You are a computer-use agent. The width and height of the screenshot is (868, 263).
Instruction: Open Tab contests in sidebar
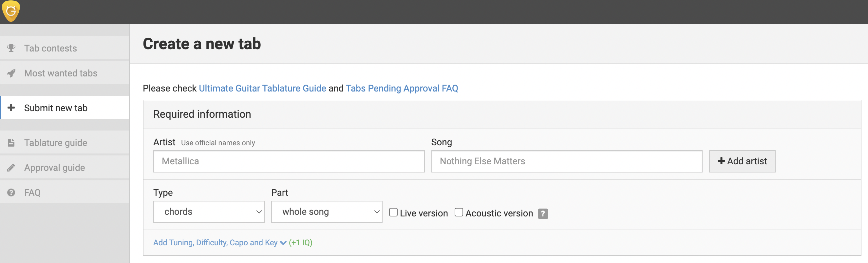[x=65, y=48]
